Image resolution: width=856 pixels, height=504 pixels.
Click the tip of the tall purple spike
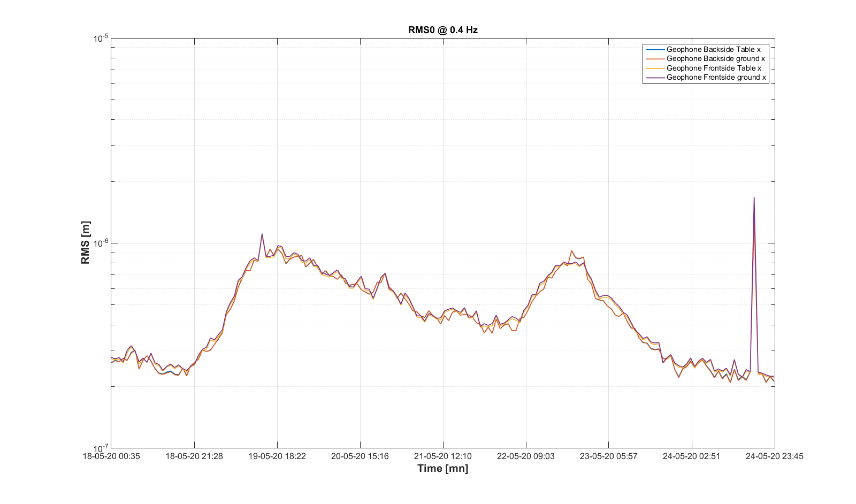click(x=754, y=197)
